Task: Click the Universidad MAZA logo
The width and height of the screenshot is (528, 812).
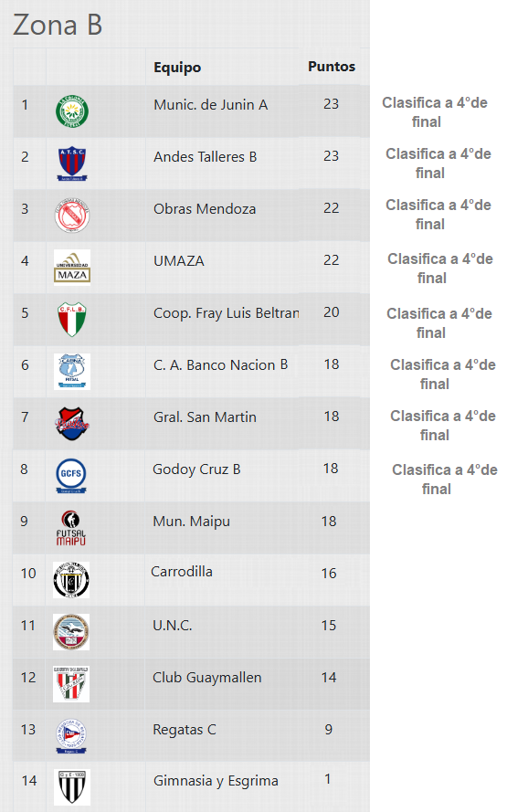Action: [x=72, y=268]
